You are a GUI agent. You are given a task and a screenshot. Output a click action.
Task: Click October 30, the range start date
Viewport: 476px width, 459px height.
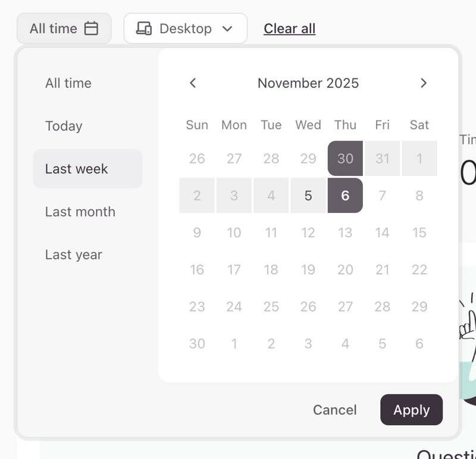pos(345,159)
